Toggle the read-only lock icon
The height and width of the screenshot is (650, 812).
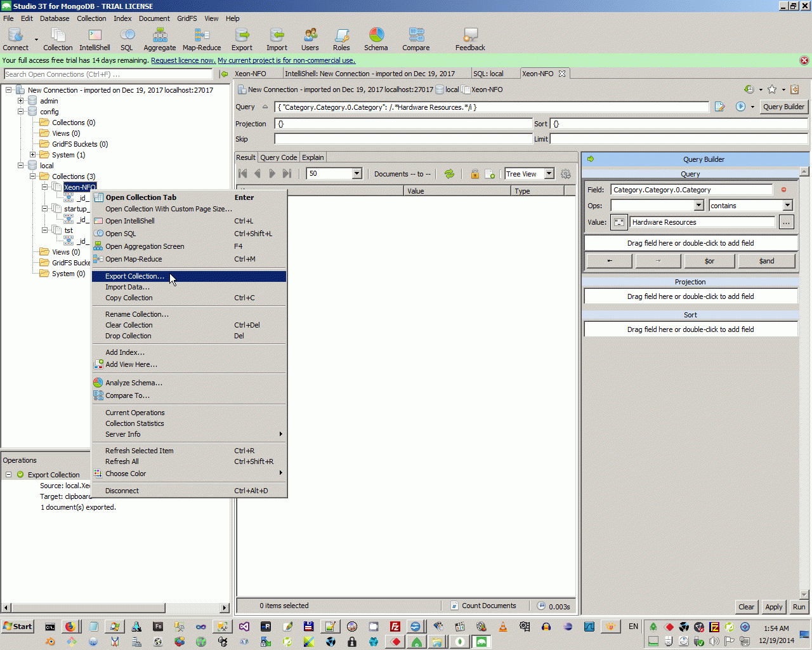(475, 174)
